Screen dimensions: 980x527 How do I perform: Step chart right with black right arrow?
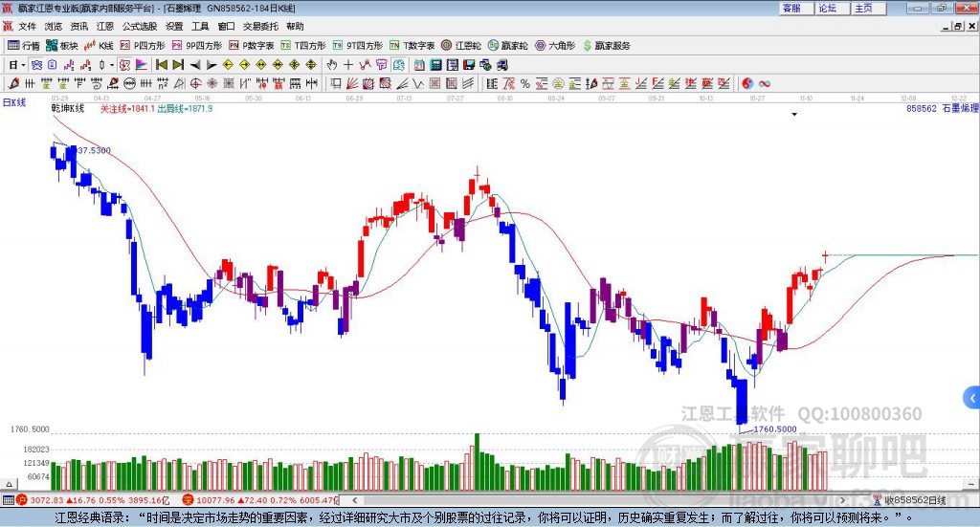(212, 65)
